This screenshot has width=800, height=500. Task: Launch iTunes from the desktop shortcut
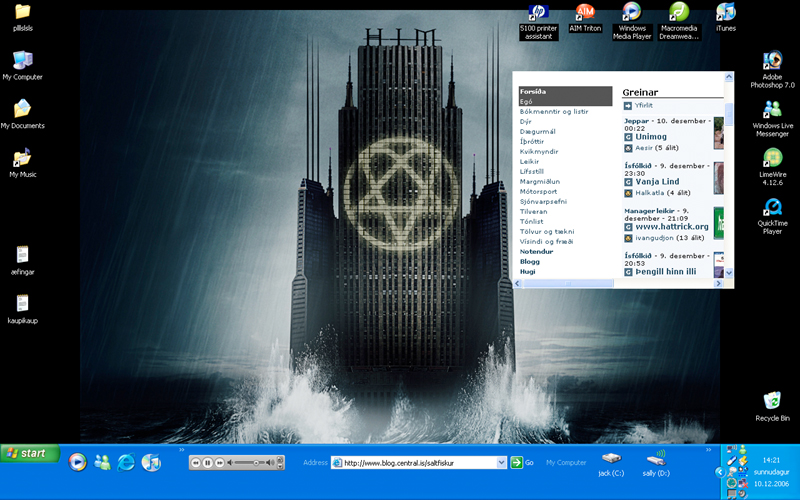(x=726, y=17)
